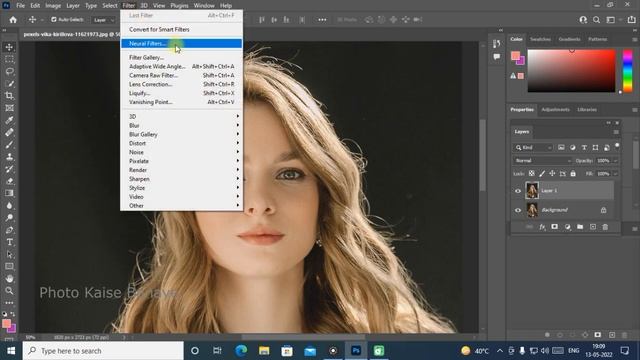
Task: Select the Hand tool
Action: [9, 279]
